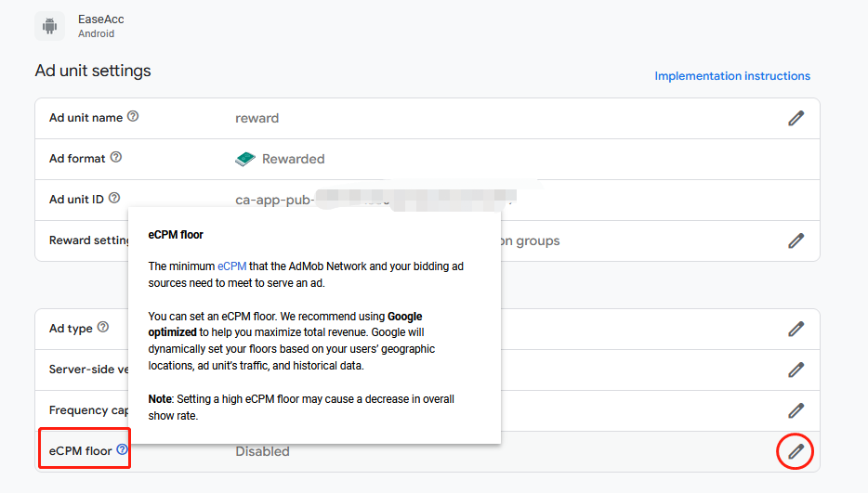Open the Implementation instructions link
868x493 pixels.
coord(731,76)
